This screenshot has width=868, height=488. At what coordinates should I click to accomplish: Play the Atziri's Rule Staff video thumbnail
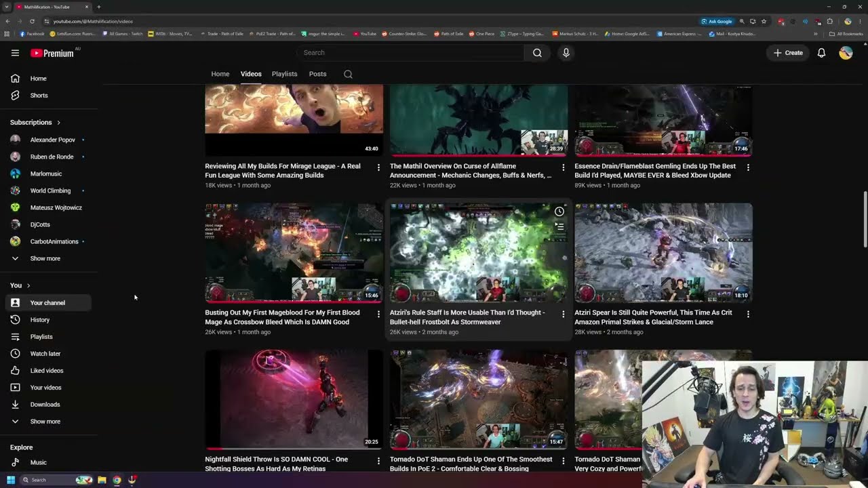coord(479,253)
